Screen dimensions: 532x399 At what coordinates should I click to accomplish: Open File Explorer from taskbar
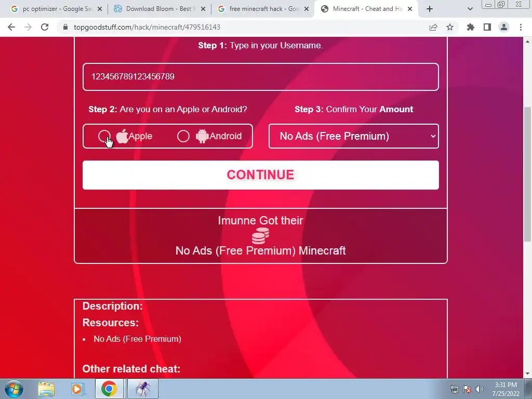pos(46,389)
